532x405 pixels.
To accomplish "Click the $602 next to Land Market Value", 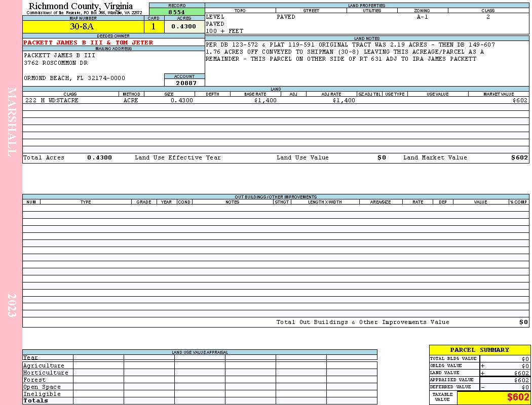I will [519, 157].
